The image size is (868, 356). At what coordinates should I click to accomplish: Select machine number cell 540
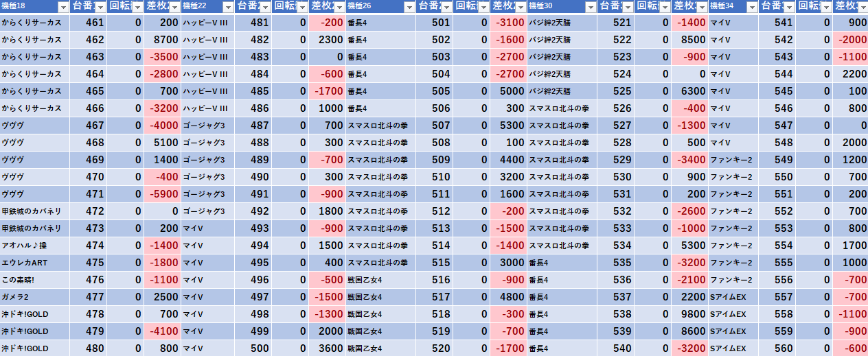(x=615, y=348)
